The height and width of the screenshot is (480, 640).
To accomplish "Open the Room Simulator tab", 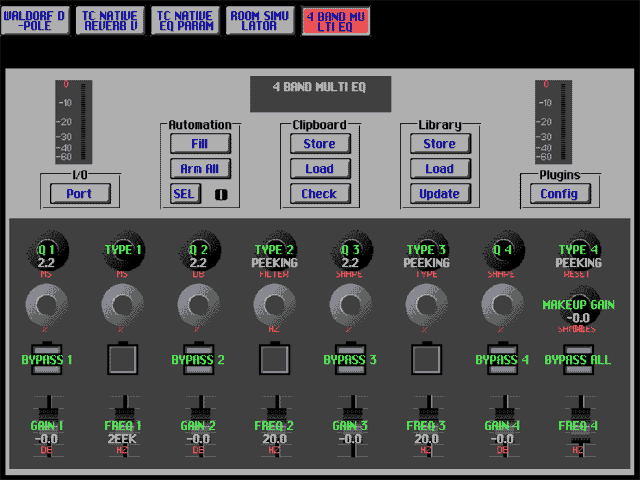I will (260, 20).
